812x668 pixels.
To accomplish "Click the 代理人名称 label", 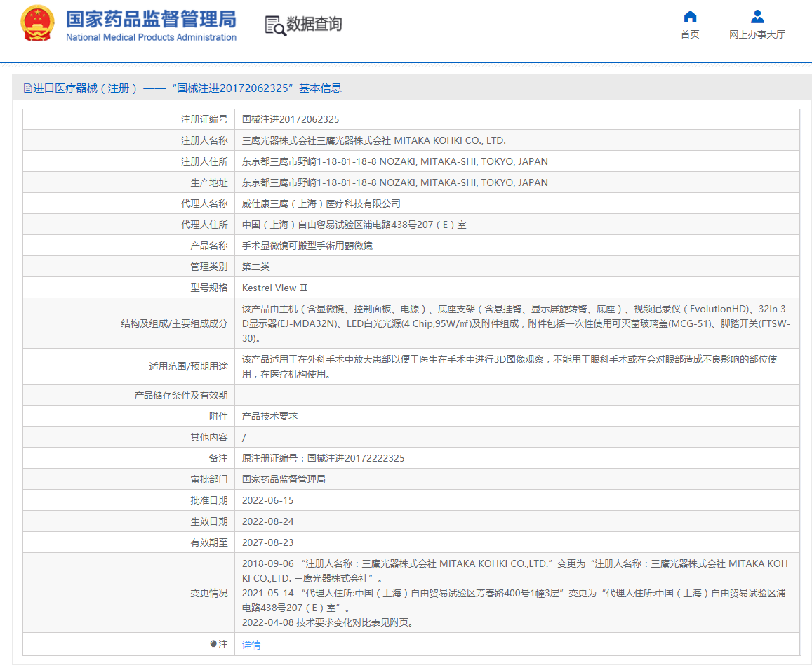I will coord(204,204).
